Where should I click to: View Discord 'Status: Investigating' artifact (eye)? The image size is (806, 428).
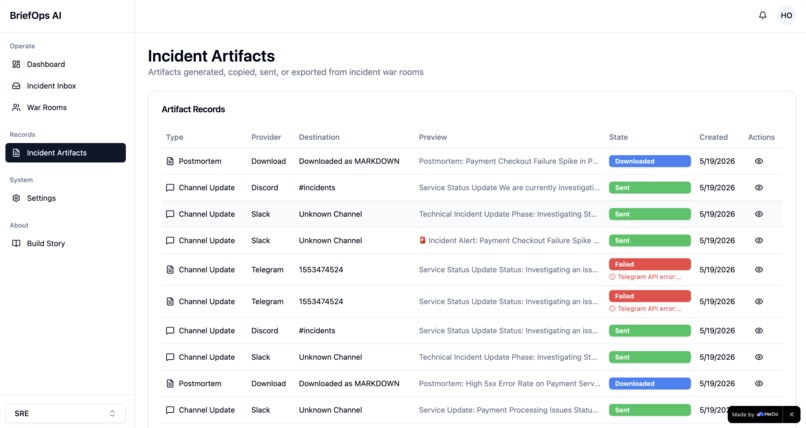[x=759, y=330]
